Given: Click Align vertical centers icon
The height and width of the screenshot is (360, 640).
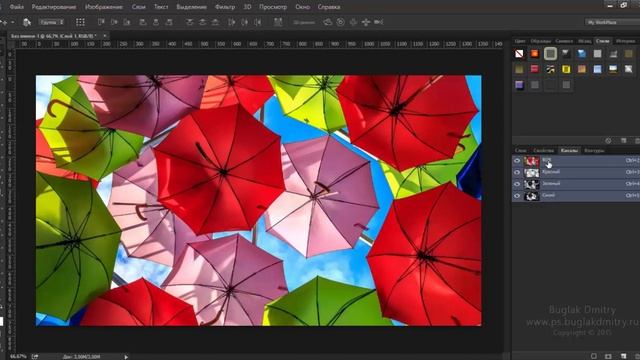Looking at the screenshot, I should click(114, 22).
